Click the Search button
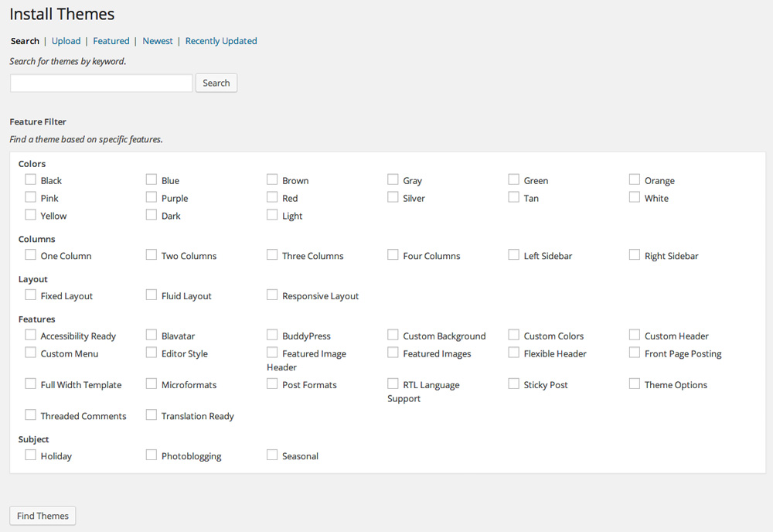The image size is (773, 532). coord(216,83)
